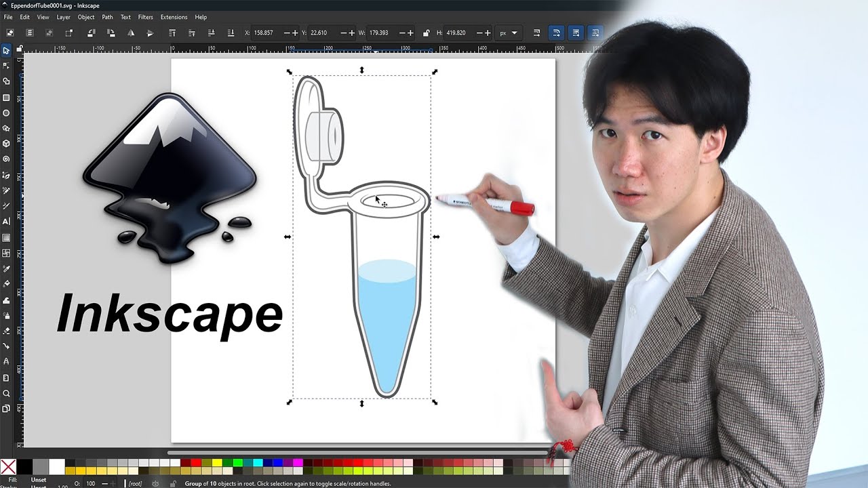Select the Spiral tool

pos(6,159)
